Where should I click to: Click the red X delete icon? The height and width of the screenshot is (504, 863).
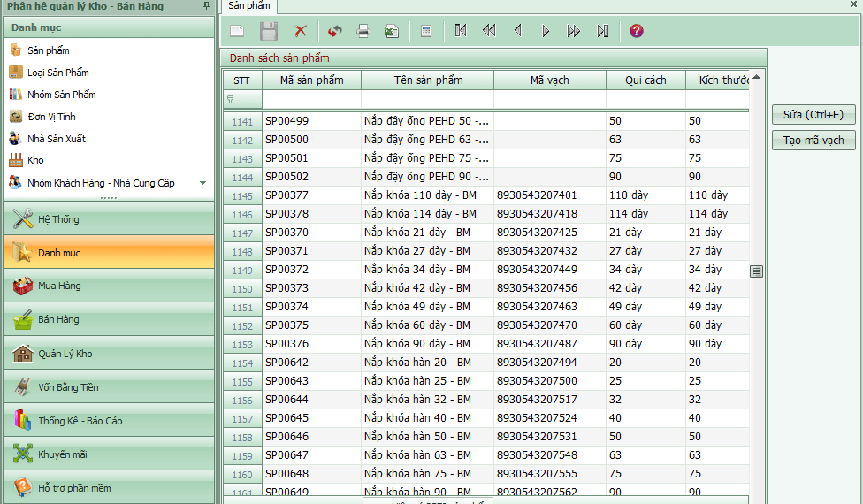(301, 31)
